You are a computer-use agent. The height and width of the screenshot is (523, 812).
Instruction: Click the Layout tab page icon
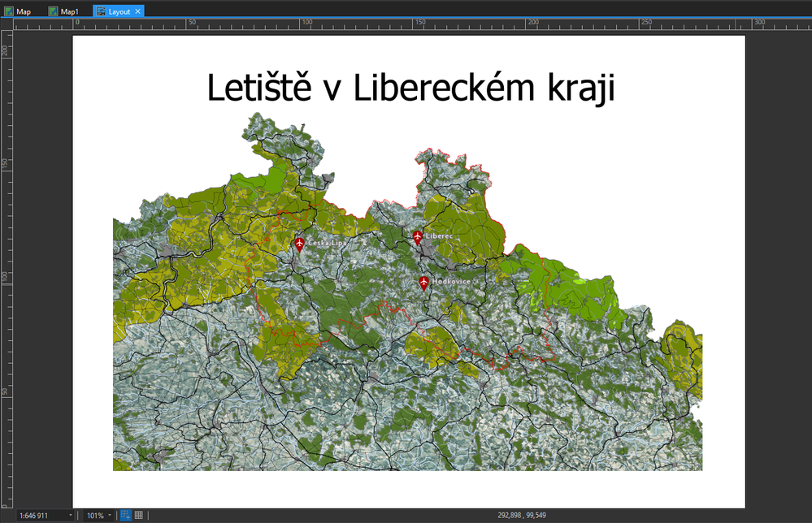click(x=101, y=11)
